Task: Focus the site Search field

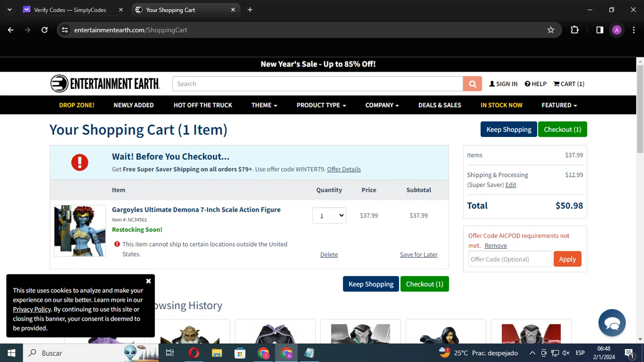Action: [318, 84]
